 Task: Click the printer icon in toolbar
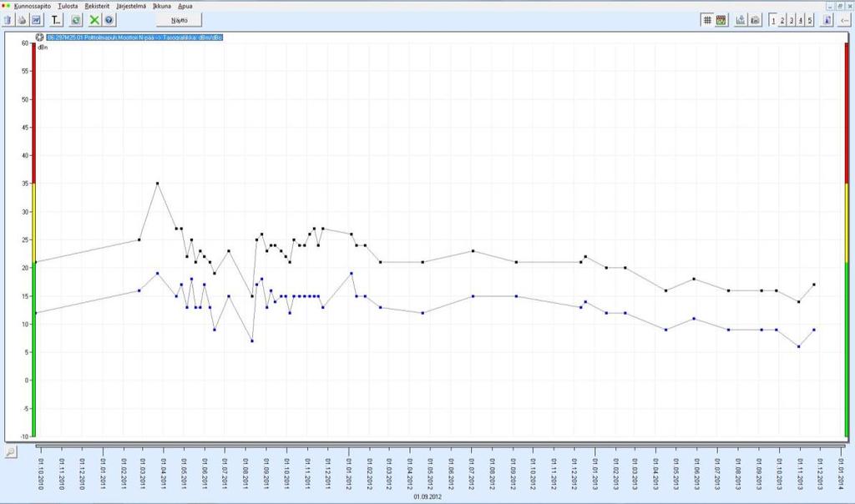pos(22,20)
